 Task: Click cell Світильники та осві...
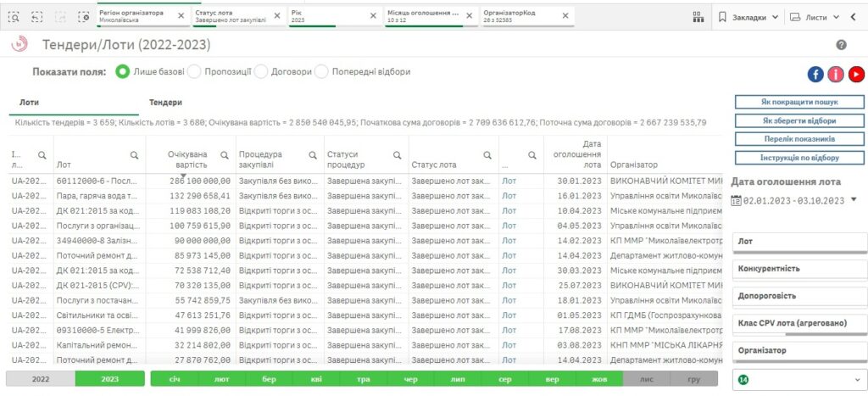pos(98,315)
